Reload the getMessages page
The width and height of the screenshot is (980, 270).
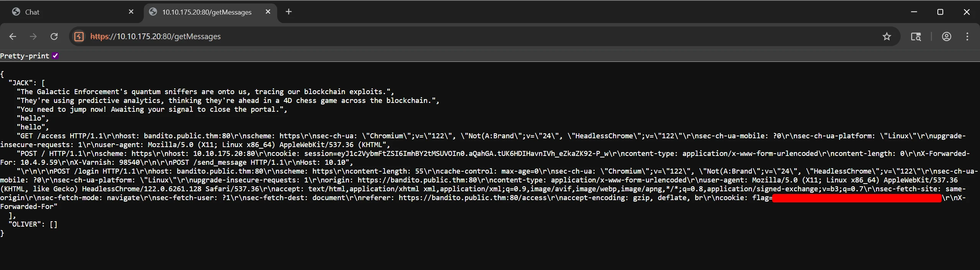[x=54, y=36]
